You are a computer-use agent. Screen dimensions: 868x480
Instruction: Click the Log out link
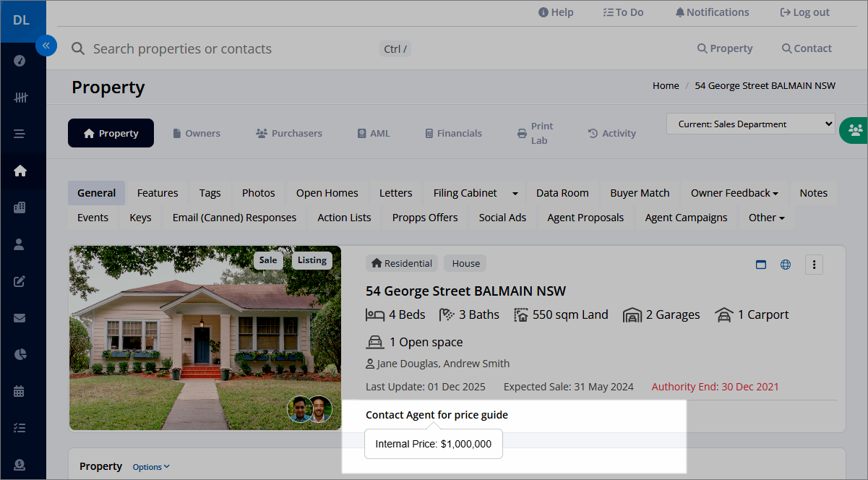(x=804, y=12)
